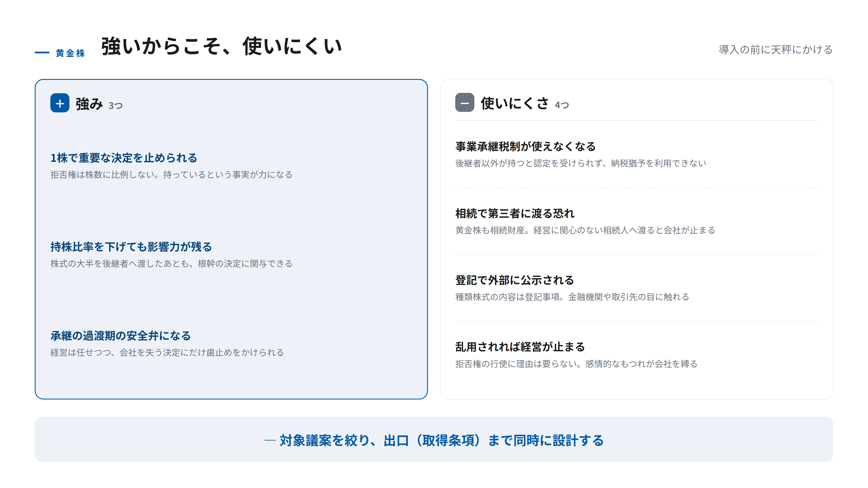Viewport: 868px width, 488px height.
Task: Select heading 持株比率を下げても影響力が残る
Action: pos(131,247)
